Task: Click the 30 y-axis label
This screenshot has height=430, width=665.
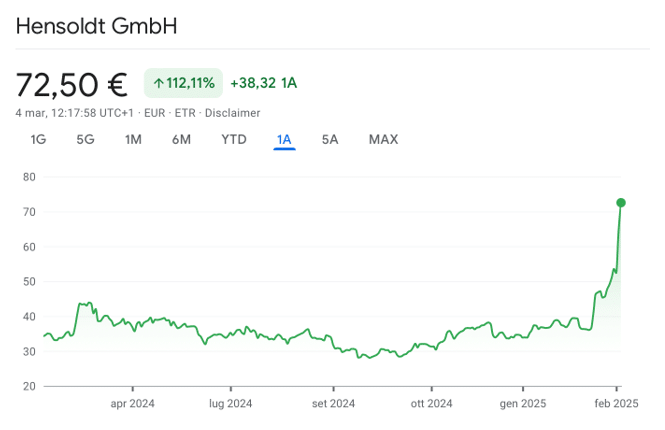Action: pos(29,352)
